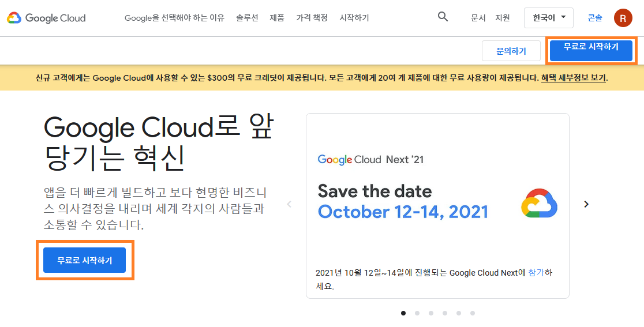Open the 지원 link
This screenshot has width=644, height=327.
tap(502, 18)
